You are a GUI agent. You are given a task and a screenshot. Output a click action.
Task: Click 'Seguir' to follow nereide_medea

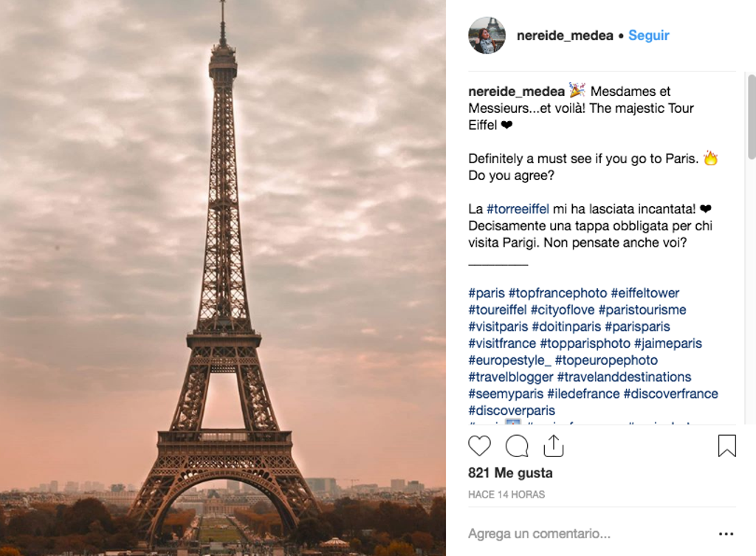click(x=648, y=35)
